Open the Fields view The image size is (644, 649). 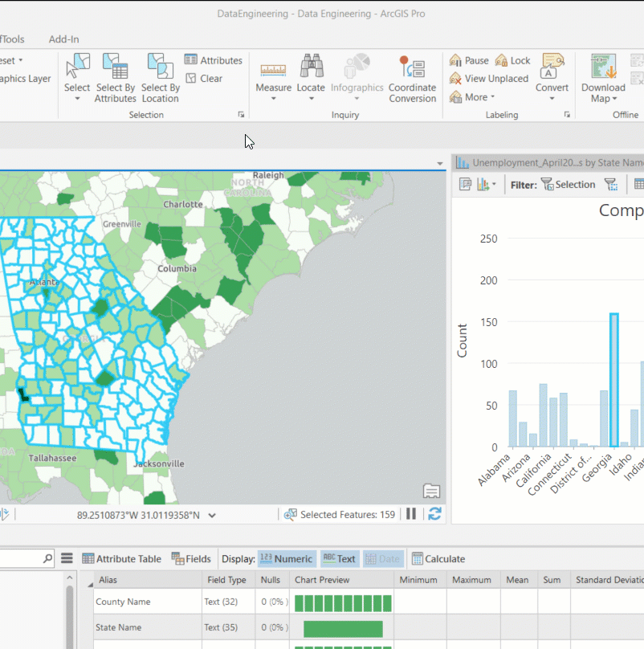[191, 558]
